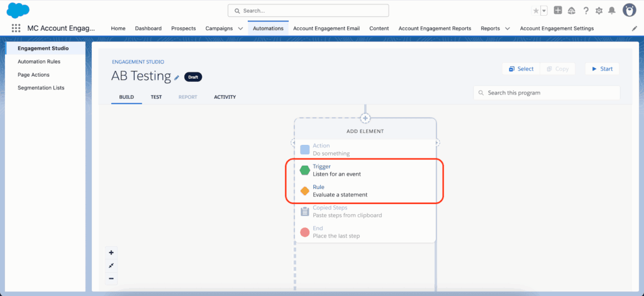
Task: Click the Select button
Action: pyautogui.click(x=521, y=69)
